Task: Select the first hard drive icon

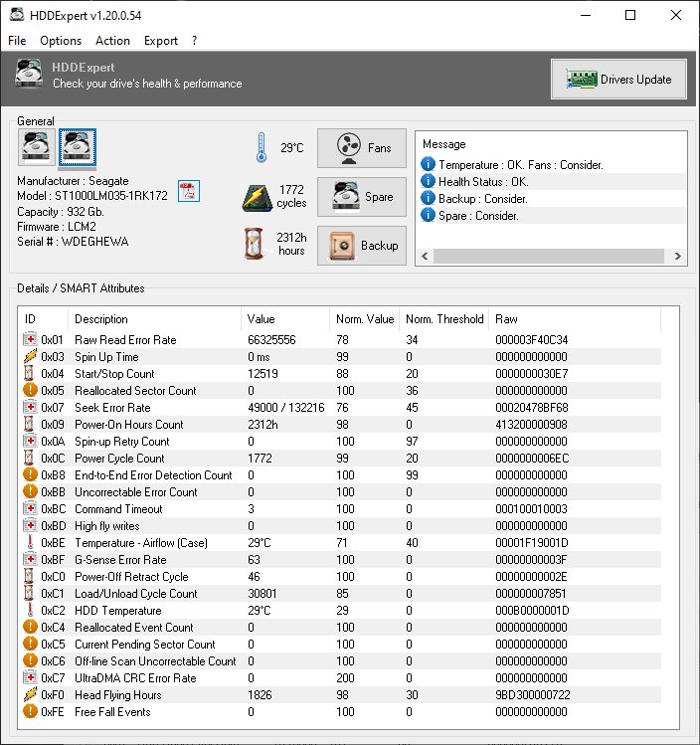Action: tap(36, 148)
